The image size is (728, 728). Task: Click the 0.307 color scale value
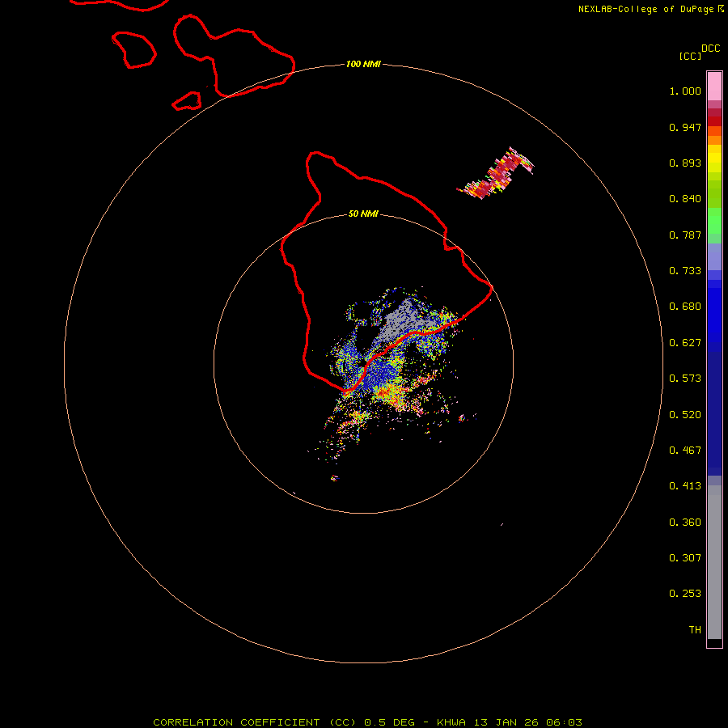pos(685,558)
